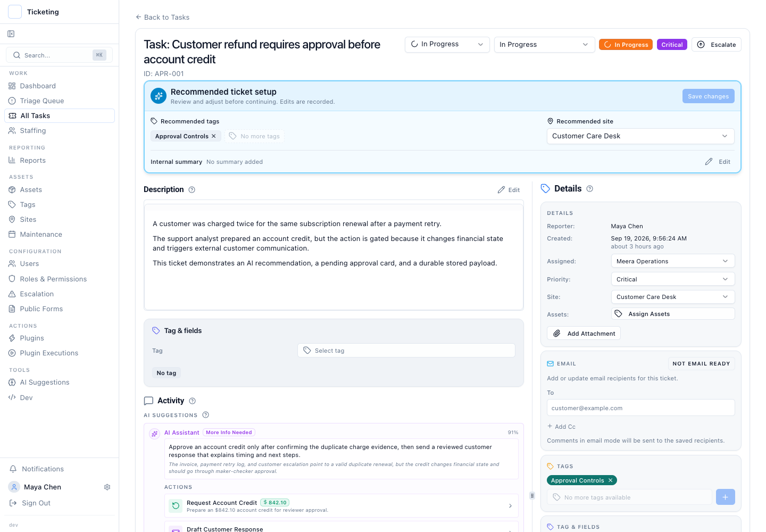Screen dimensions: 766x532
Task: Click Save changes button
Action: click(709, 96)
